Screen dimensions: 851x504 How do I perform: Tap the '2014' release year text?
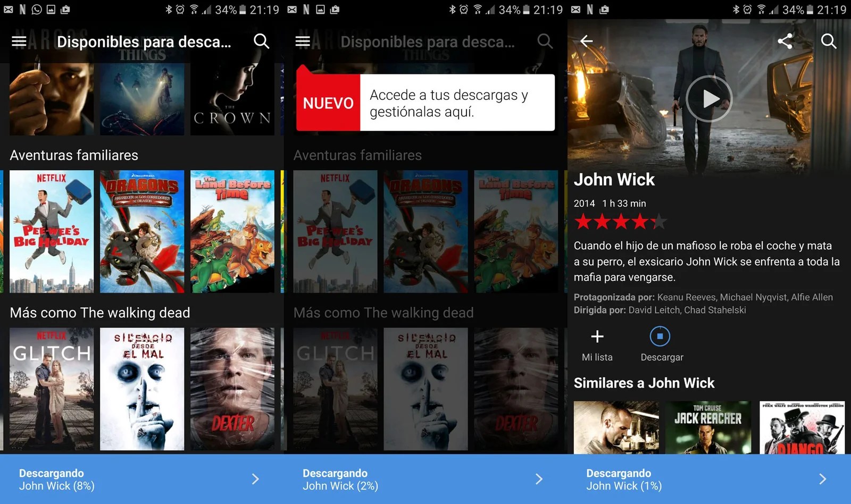(x=584, y=204)
